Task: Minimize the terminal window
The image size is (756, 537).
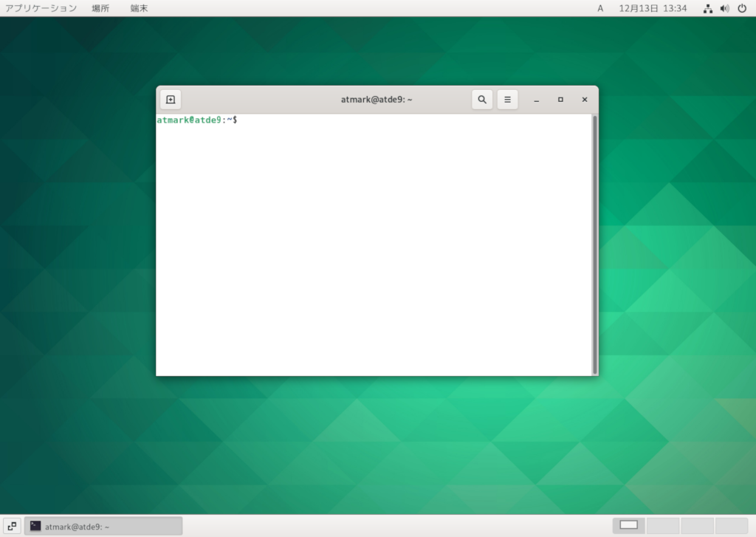Action: click(x=537, y=100)
